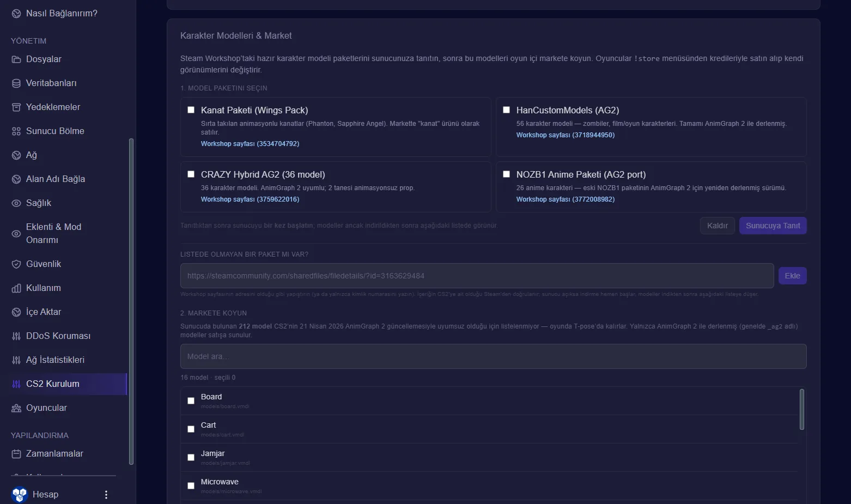Open Dosyalar folder icon in sidebar
Viewport: 851px width, 504px height.
click(x=16, y=59)
